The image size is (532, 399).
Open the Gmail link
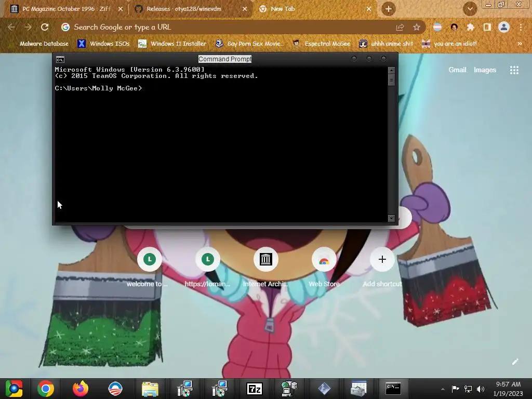pyautogui.click(x=457, y=70)
